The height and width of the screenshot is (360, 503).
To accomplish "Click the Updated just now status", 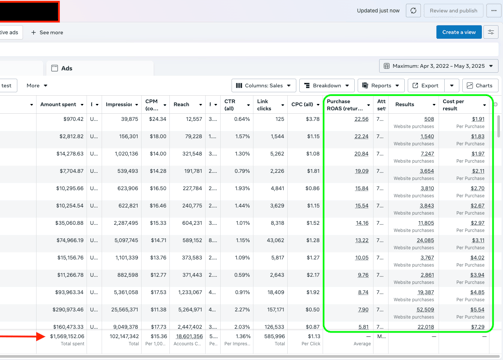I will [378, 11].
